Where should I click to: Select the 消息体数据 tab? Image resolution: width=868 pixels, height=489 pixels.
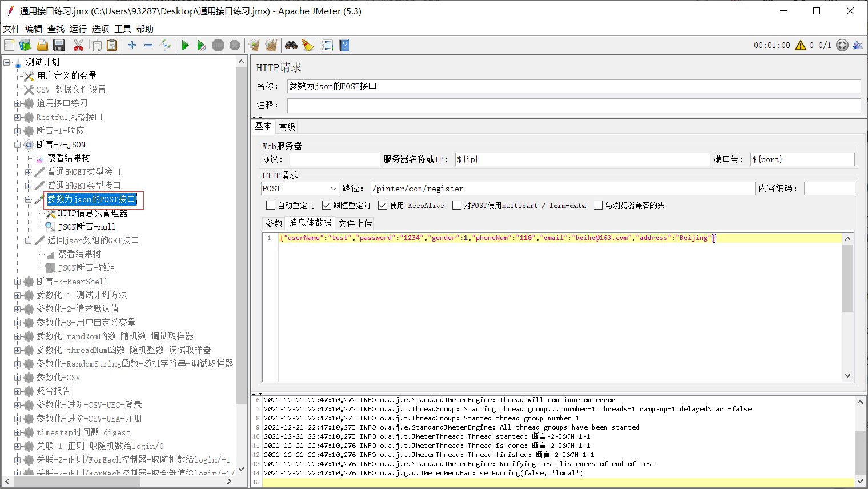pyautogui.click(x=310, y=223)
